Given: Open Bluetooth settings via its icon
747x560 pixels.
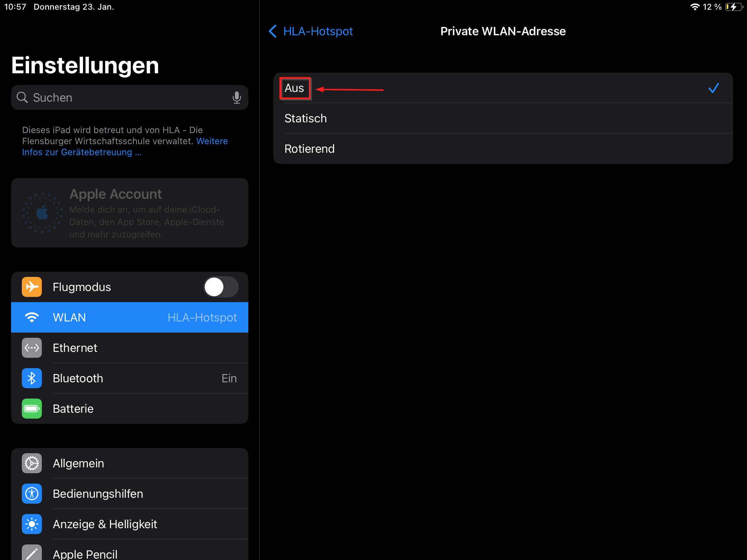Looking at the screenshot, I should pos(32,378).
